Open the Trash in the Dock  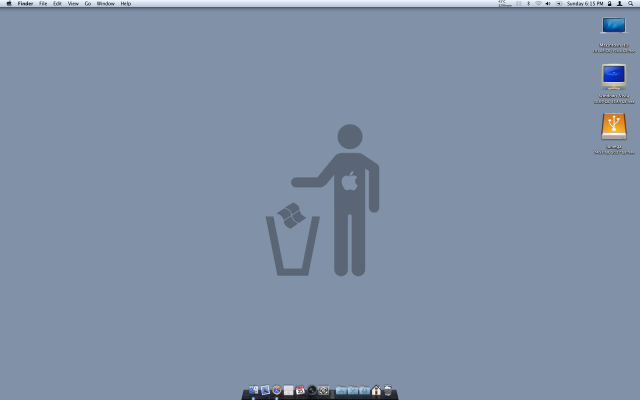388,390
